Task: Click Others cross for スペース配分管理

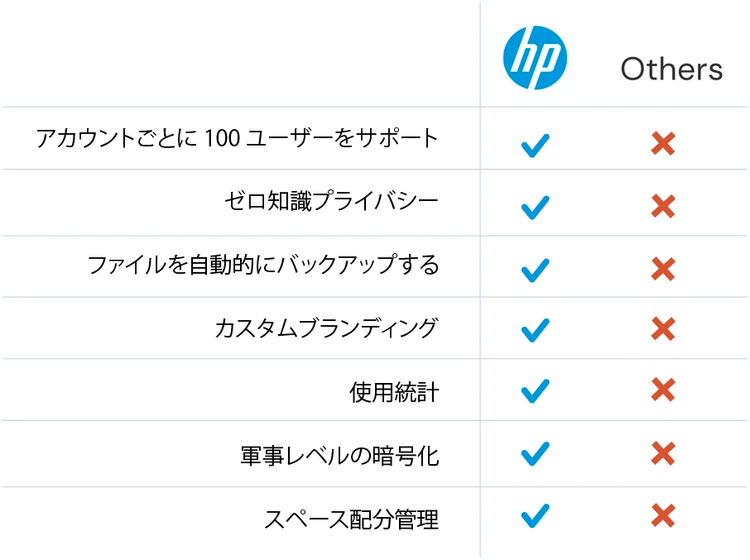Action: [662, 516]
